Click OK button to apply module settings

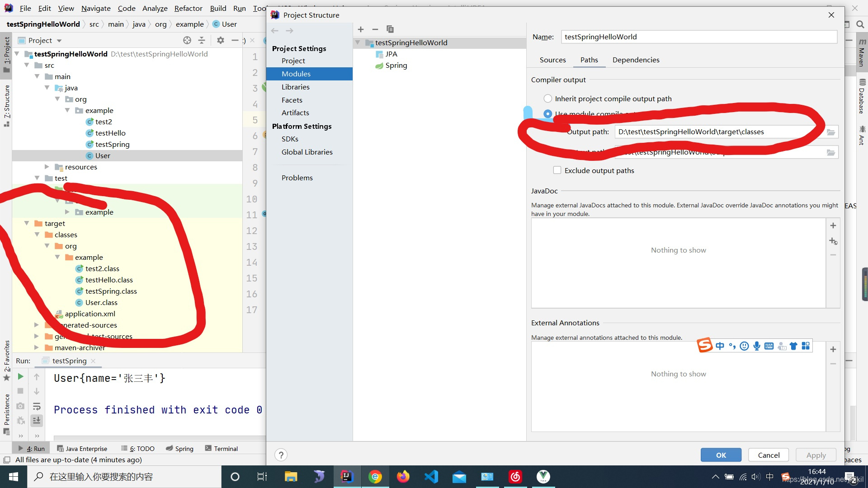(721, 455)
